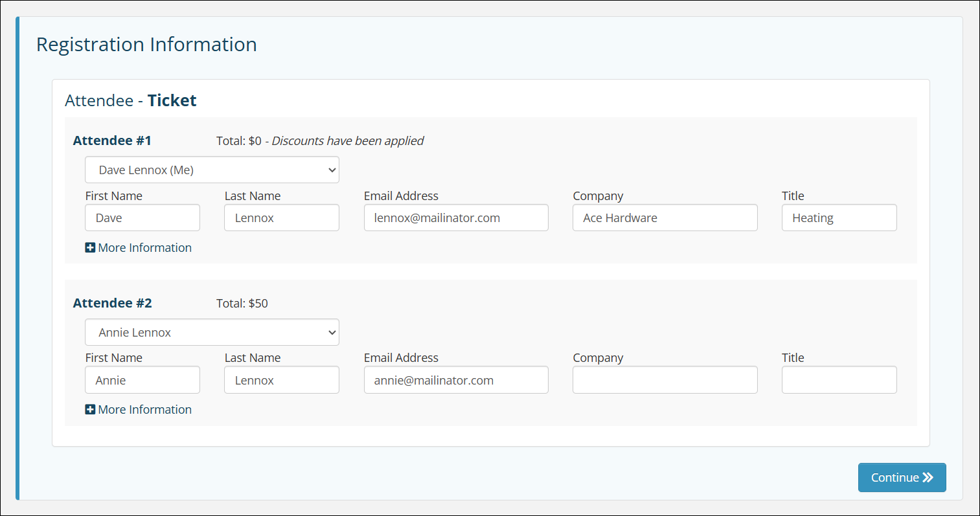This screenshot has height=516, width=980.
Task: Click the Last Name field for Attendee #2
Action: [282, 381]
